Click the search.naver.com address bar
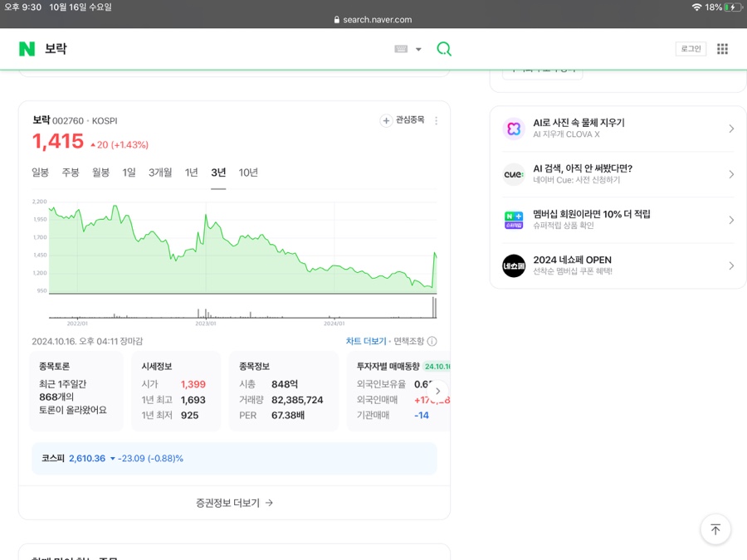Viewport: 747px width, 560px height. 373,20
